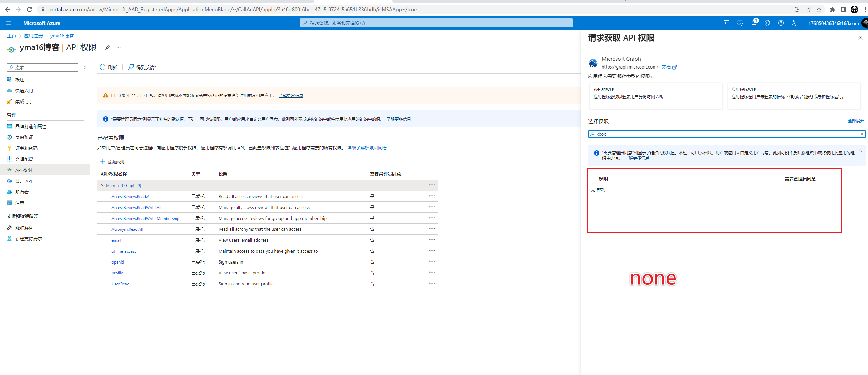
Task: Click the left menu search box
Action: pos(43,67)
